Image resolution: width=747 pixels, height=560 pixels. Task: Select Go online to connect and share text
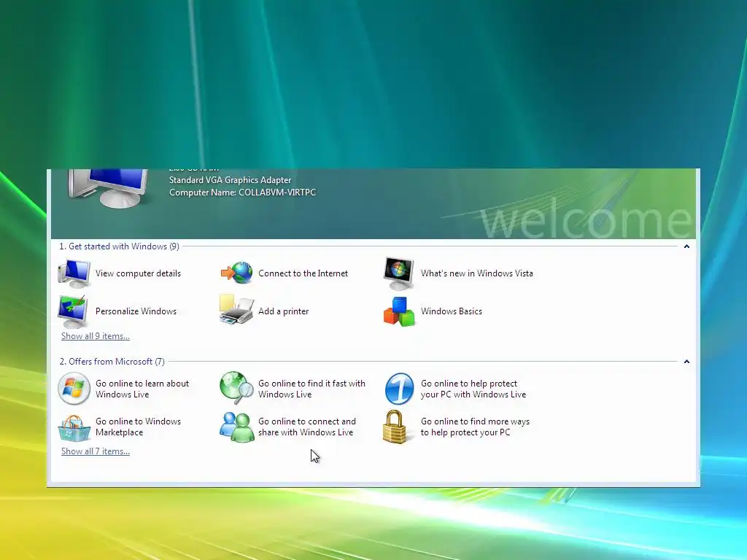point(307,427)
